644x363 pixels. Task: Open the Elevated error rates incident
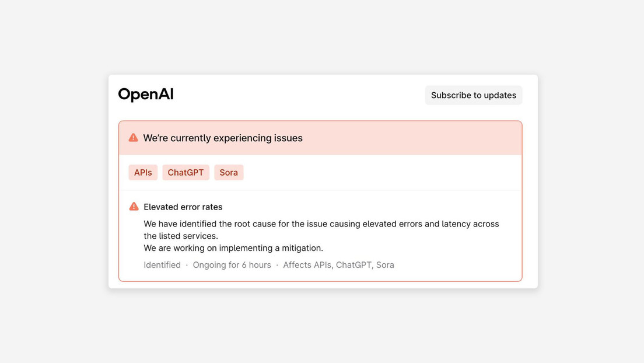coord(183,207)
